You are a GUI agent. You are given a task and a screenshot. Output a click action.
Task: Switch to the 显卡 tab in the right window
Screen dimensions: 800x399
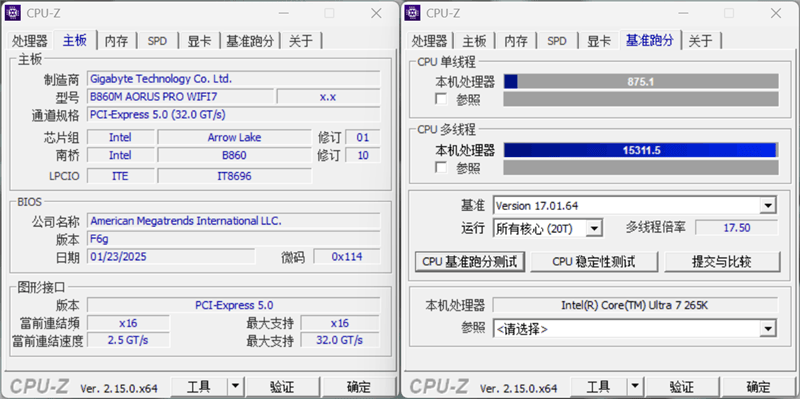point(598,41)
